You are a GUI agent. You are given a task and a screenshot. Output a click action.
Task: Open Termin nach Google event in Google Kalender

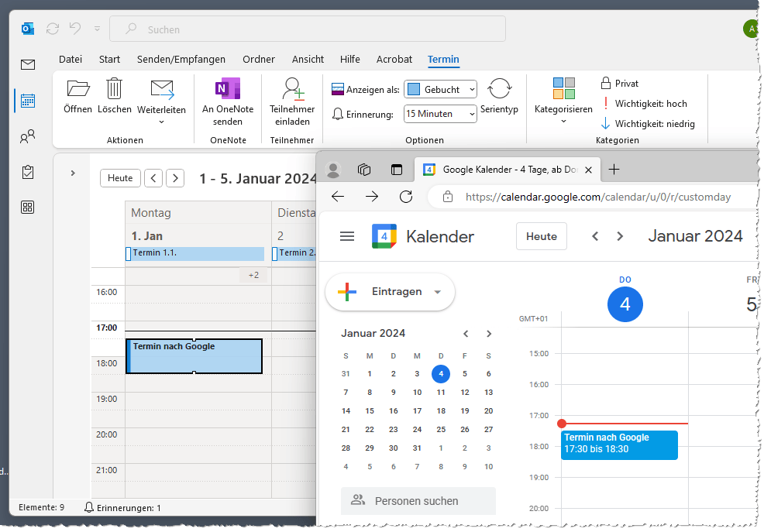619,444
